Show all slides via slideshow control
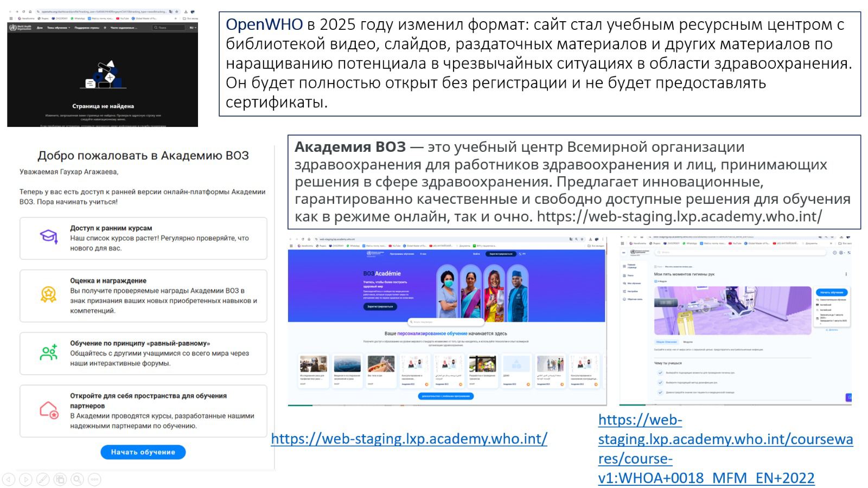Screen dimensions: 868x488 click(60, 479)
